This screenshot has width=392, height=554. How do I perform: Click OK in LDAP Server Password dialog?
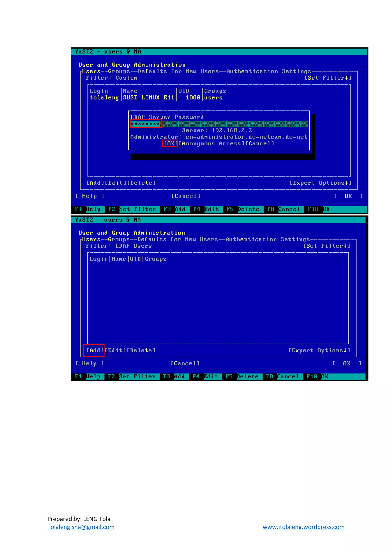[170, 143]
